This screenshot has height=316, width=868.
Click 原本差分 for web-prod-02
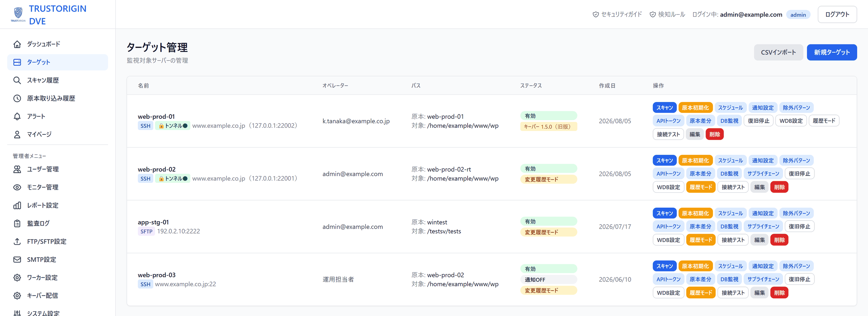[x=700, y=174]
